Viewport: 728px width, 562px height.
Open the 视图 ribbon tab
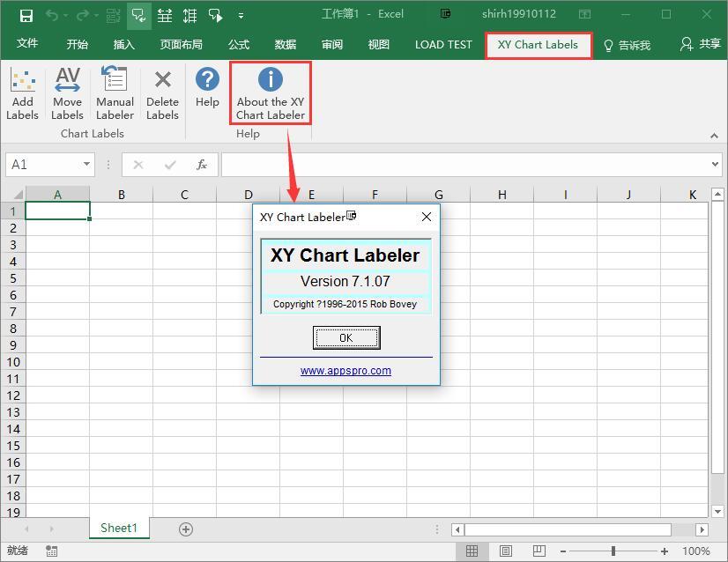click(378, 45)
